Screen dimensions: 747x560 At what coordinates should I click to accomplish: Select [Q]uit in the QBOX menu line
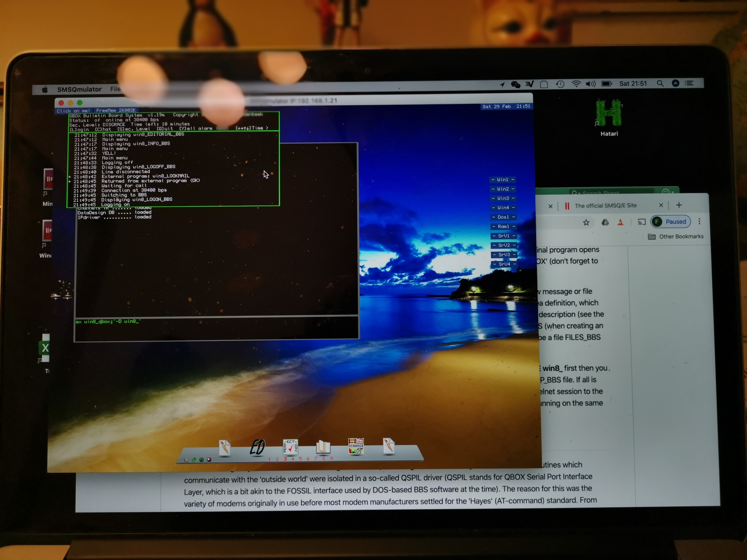165,129
